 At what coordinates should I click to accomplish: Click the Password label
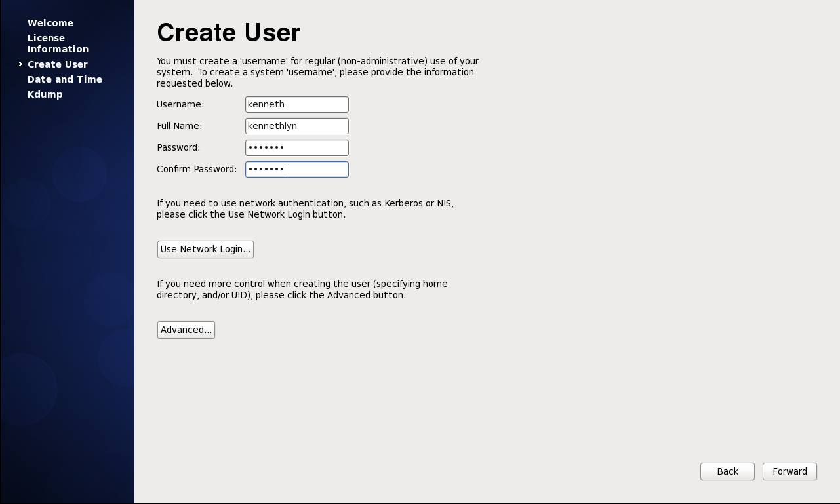[178, 147]
